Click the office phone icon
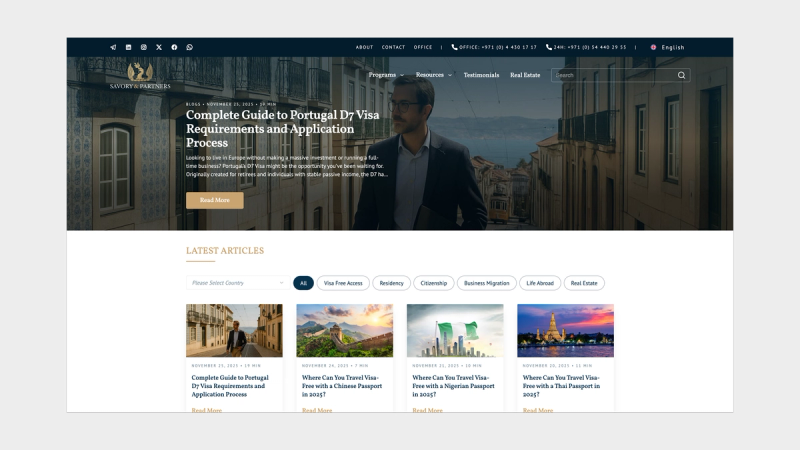Image resolution: width=800 pixels, height=450 pixels. pyautogui.click(x=454, y=47)
